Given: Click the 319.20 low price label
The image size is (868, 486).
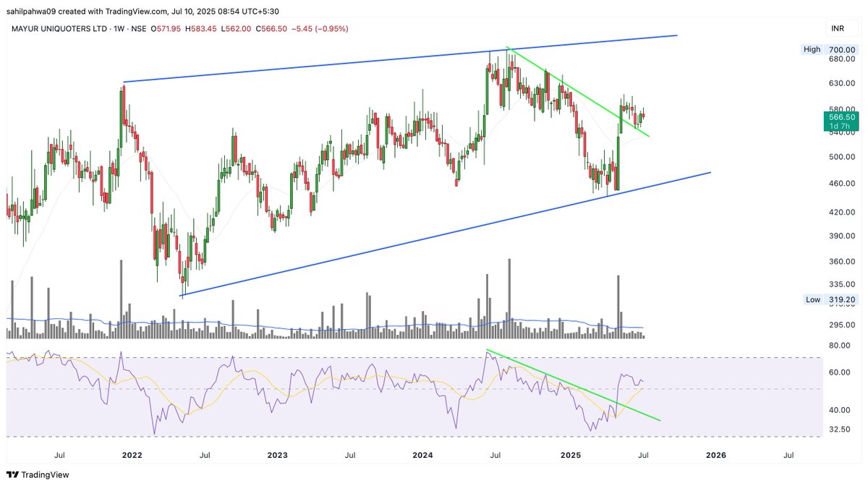Looking at the screenshot, I should tap(842, 299).
